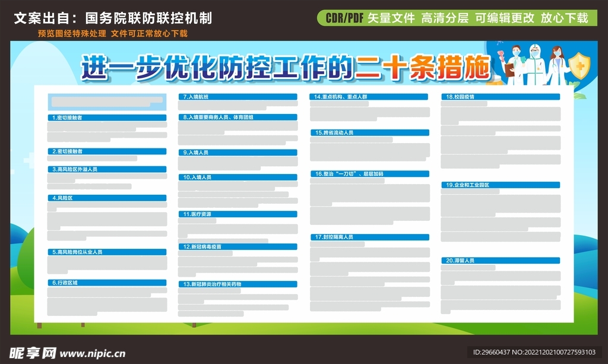This screenshot has width=608, height=364.
Task: Click the "4.风险区" section heading
Action: [x=107, y=198]
